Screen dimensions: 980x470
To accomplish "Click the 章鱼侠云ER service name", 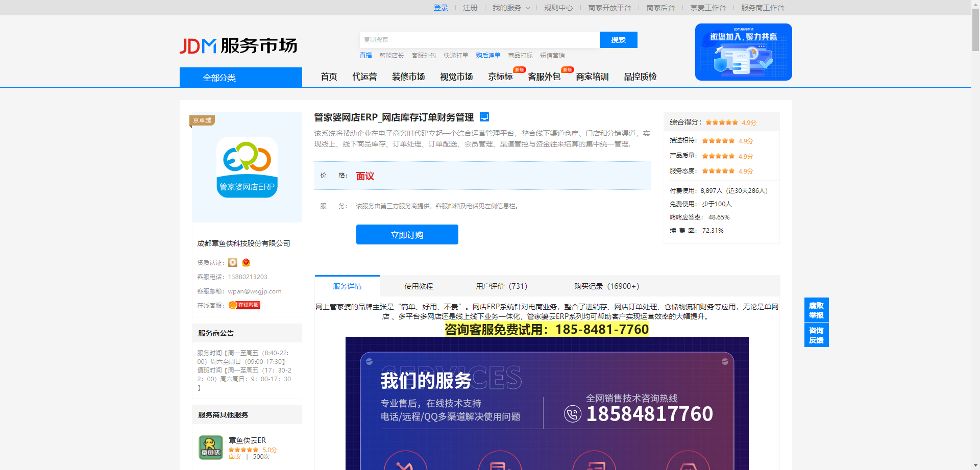I will [247, 440].
